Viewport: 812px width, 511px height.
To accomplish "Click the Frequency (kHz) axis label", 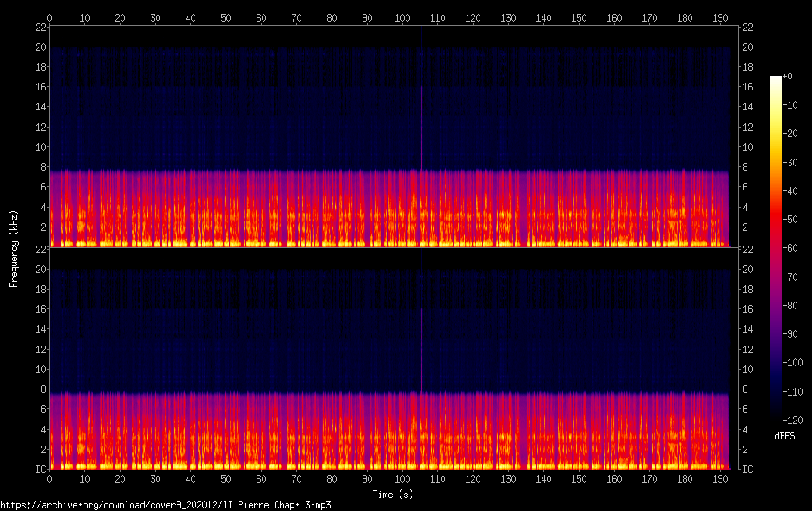I will [14, 249].
